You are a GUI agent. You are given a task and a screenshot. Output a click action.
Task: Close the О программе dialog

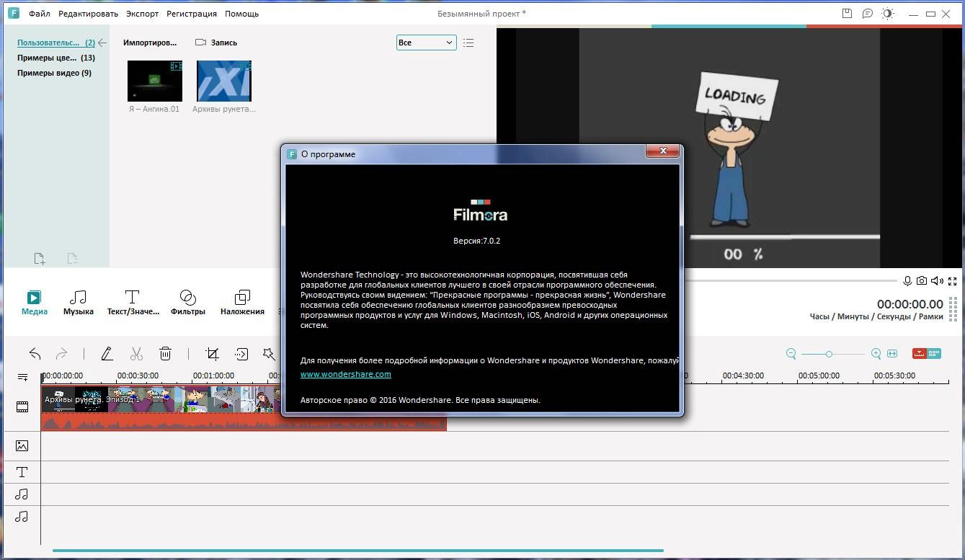tap(662, 151)
